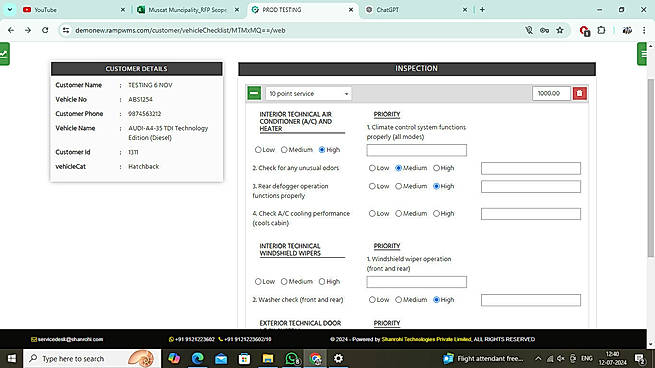
Task: Expand the 10 point service dropdown
Action: 308,94
